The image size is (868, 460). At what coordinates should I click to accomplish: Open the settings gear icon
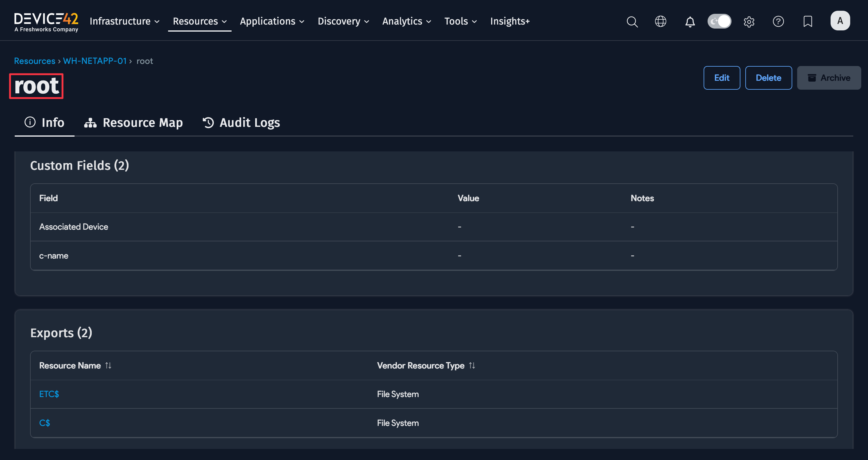[749, 21]
